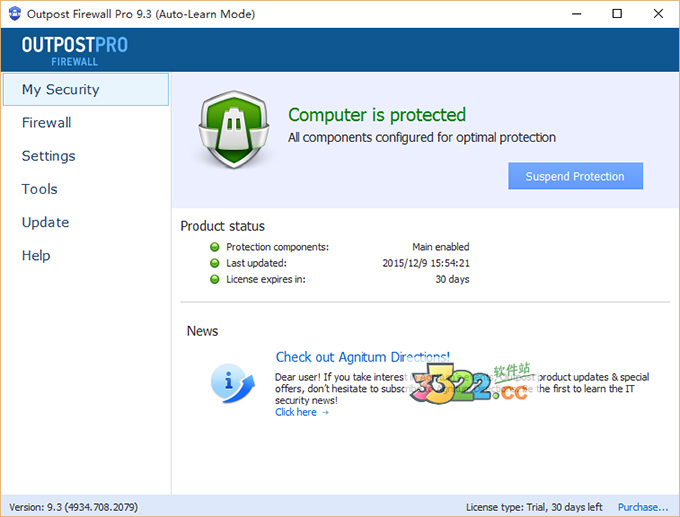Click the OUTPOSTPRO FIREWALL logo
Screen dimensions: 680x517
pyautogui.click(x=75, y=50)
